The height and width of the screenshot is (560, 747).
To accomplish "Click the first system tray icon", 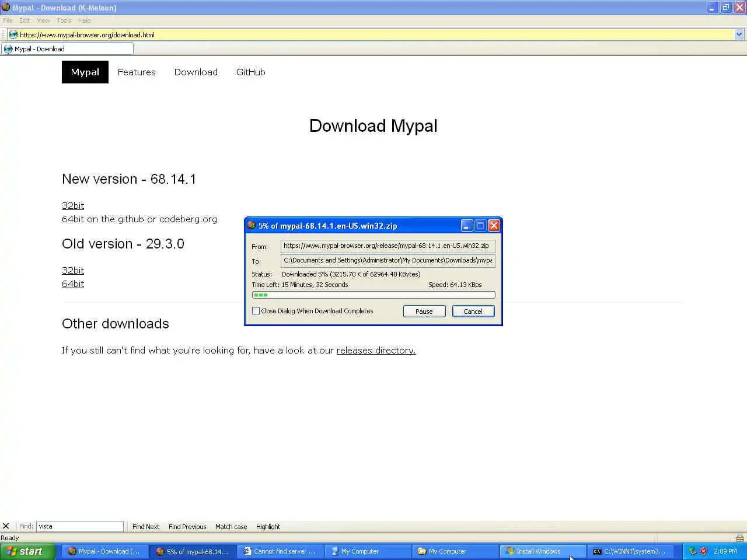I will [x=693, y=551].
